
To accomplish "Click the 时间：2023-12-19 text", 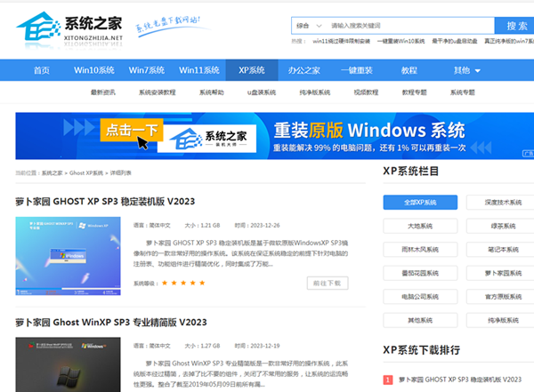I will click(257, 346).
